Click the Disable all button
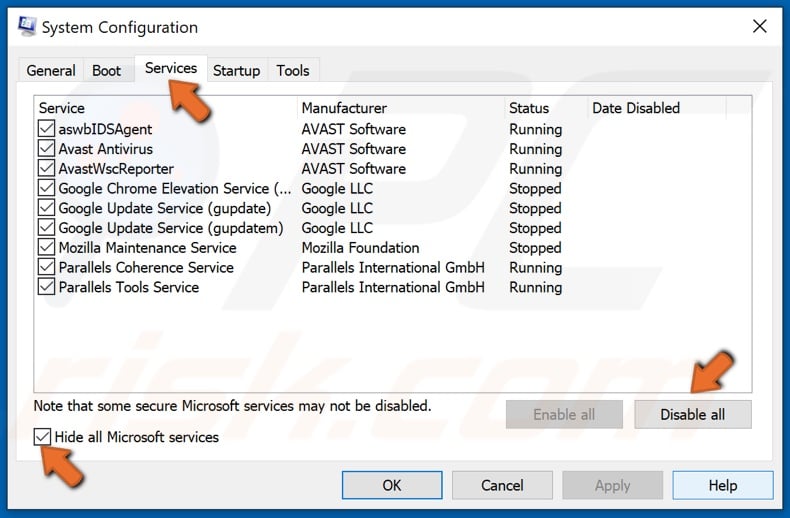 tap(693, 414)
